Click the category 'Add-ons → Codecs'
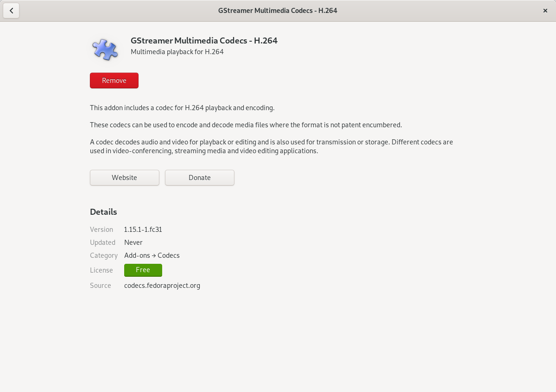The width and height of the screenshot is (556, 392). pyautogui.click(x=152, y=255)
